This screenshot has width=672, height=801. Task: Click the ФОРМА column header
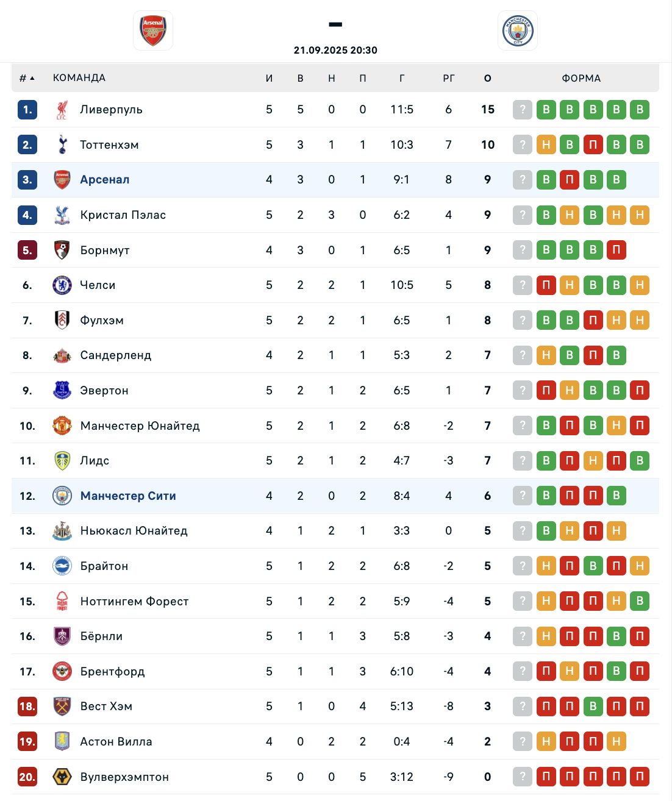[x=582, y=78]
